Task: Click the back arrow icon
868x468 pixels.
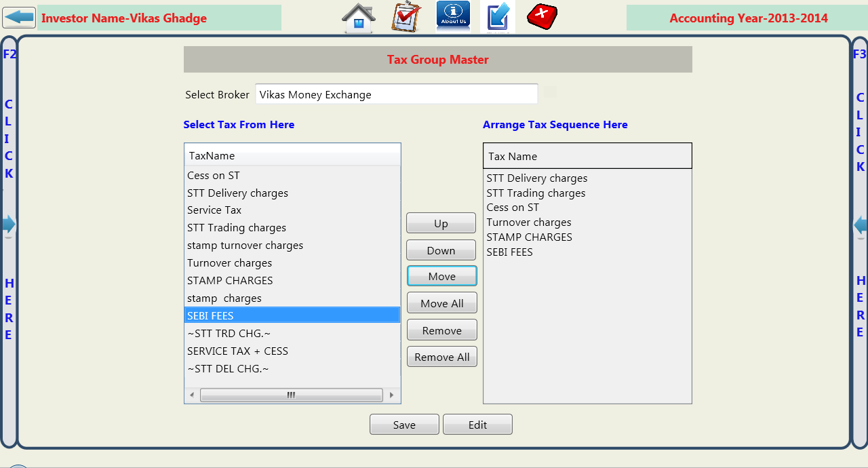Action: pos(18,18)
